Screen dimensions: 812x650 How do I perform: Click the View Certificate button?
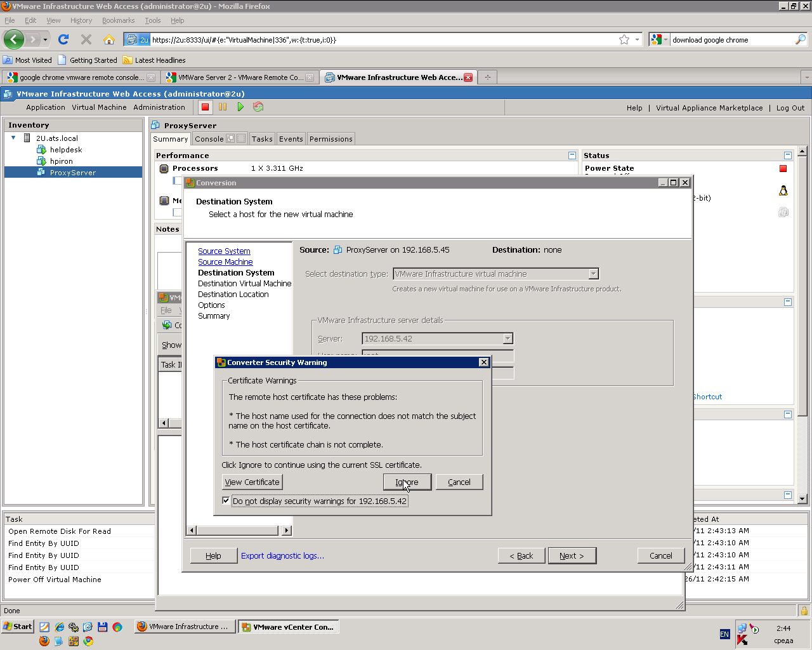pyautogui.click(x=252, y=482)
